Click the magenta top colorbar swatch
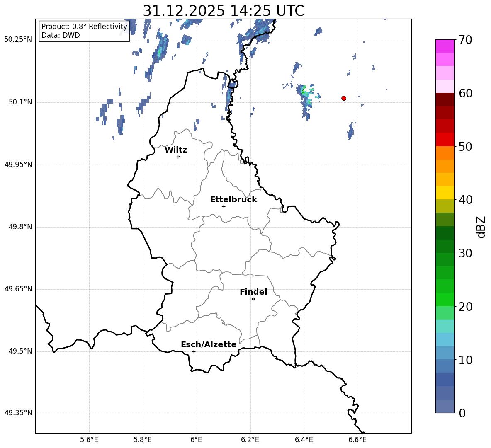Image resolution: width=491 pixels, height=448 pixels. pos(445,46)
